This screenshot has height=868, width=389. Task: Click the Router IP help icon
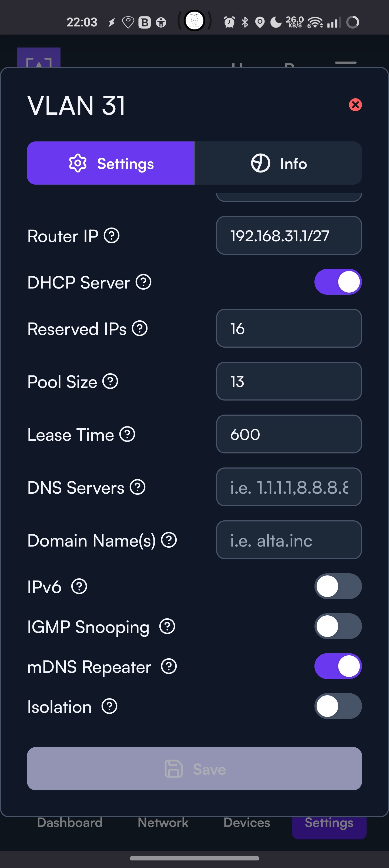tap(112, 236)
